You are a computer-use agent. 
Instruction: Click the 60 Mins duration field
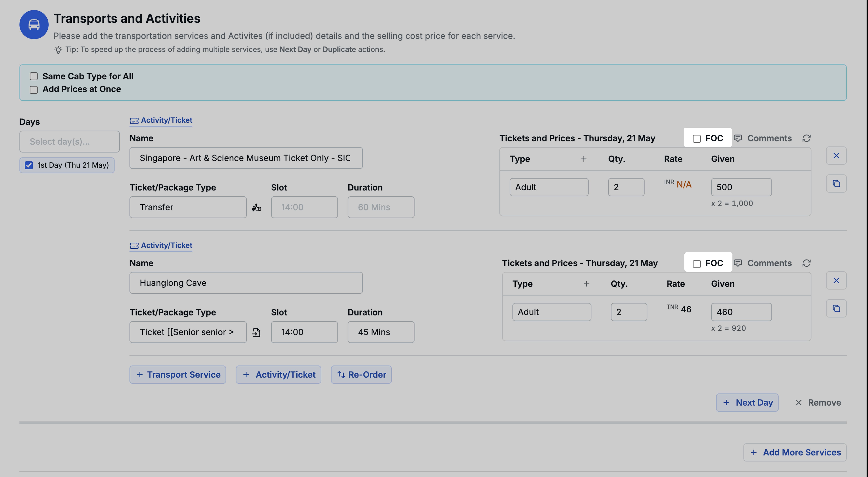381,208
